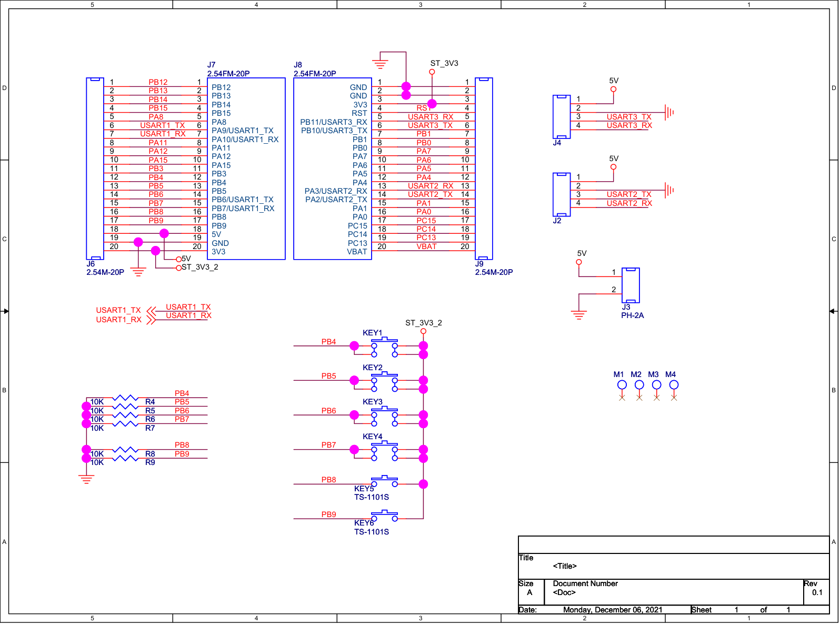840x624 pixels.
Task: Click the VBAT net label on J9
Action: point(426,246)
